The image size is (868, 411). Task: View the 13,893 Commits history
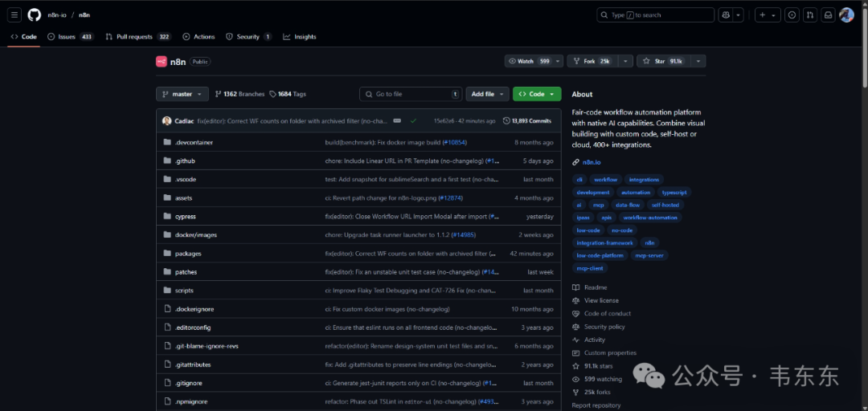pos(527,120)
